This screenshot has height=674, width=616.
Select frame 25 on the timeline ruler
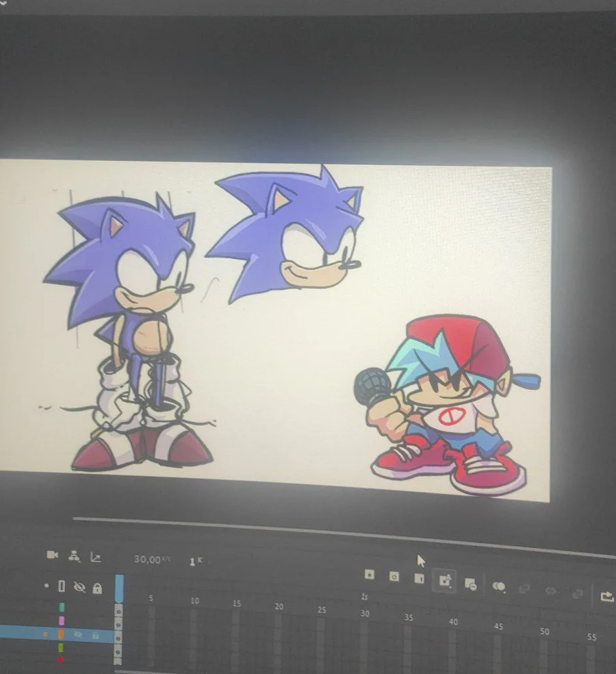click(322, 610)
